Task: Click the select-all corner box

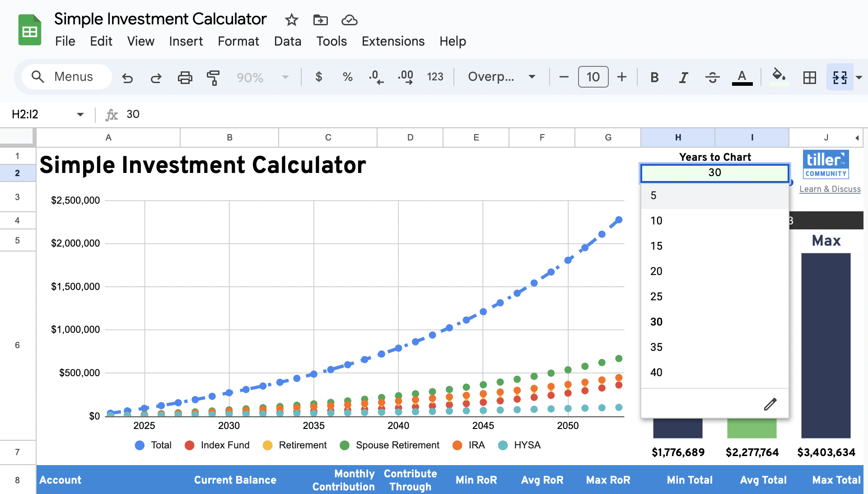Action: pos(17,137)
